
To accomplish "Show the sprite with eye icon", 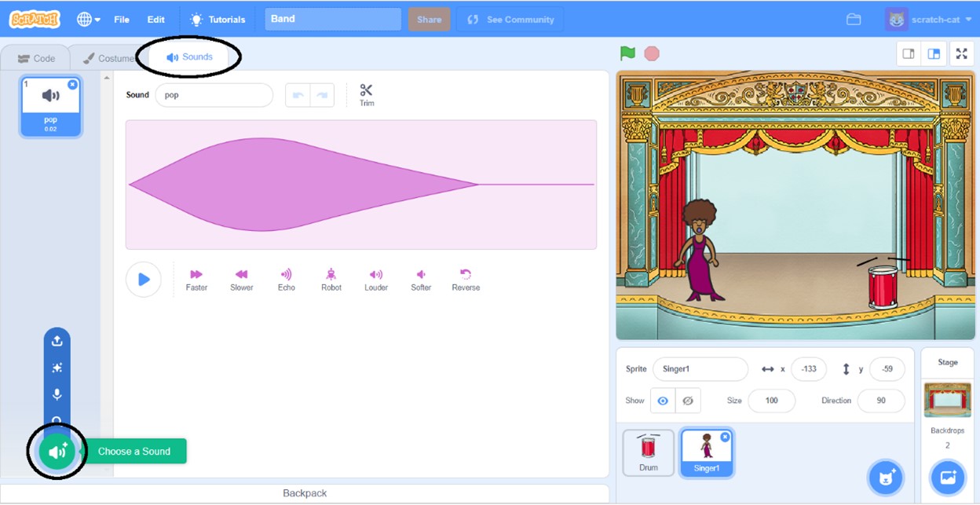I will pyautogui.click(x=663, y=401).
